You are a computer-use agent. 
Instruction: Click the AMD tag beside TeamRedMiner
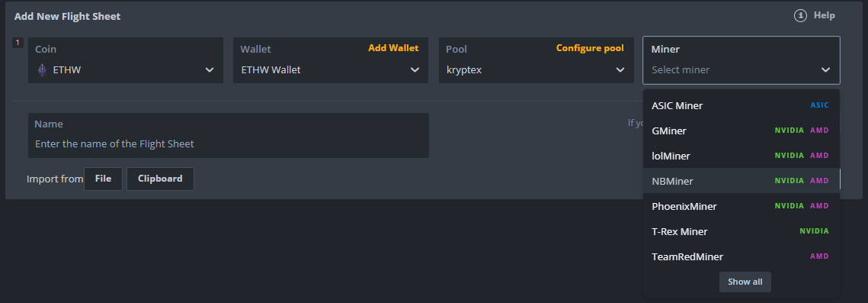tap(819, 256)
